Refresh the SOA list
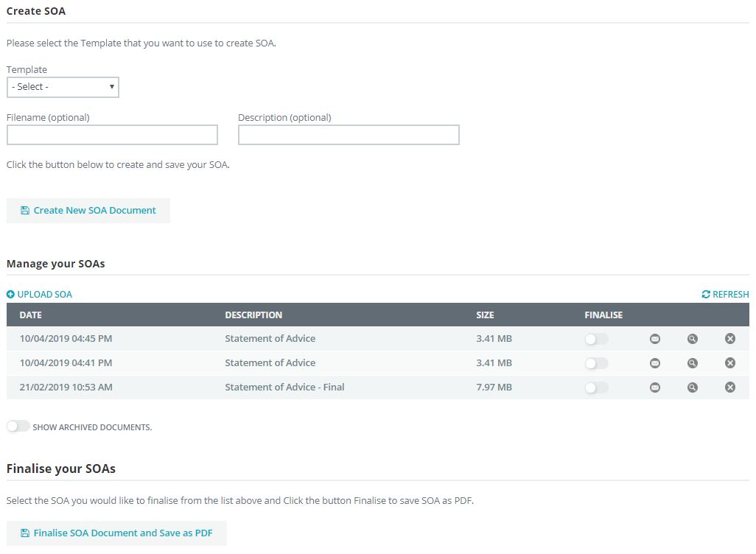Image resolution: width=756 pixels, height=554 pixels. pyautogui.click(x=725, y=295)
